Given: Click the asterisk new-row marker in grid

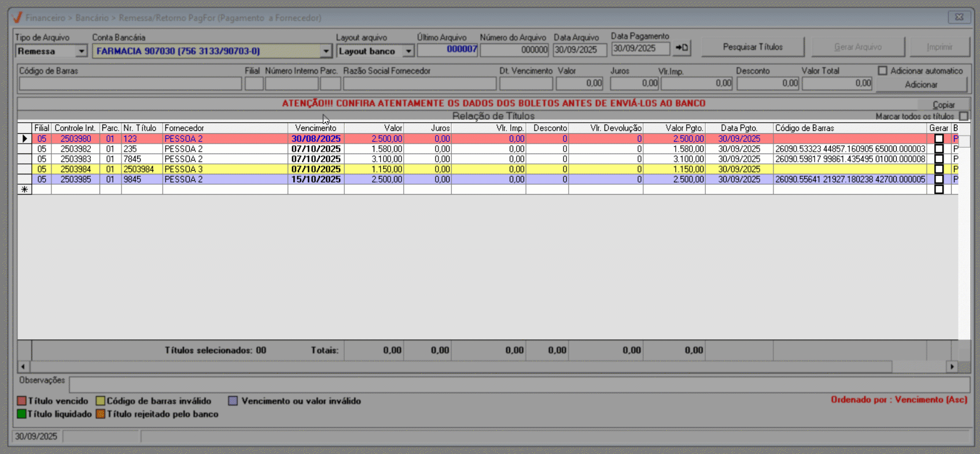Looking at the screenshot, I should click(x=24, y=189).
